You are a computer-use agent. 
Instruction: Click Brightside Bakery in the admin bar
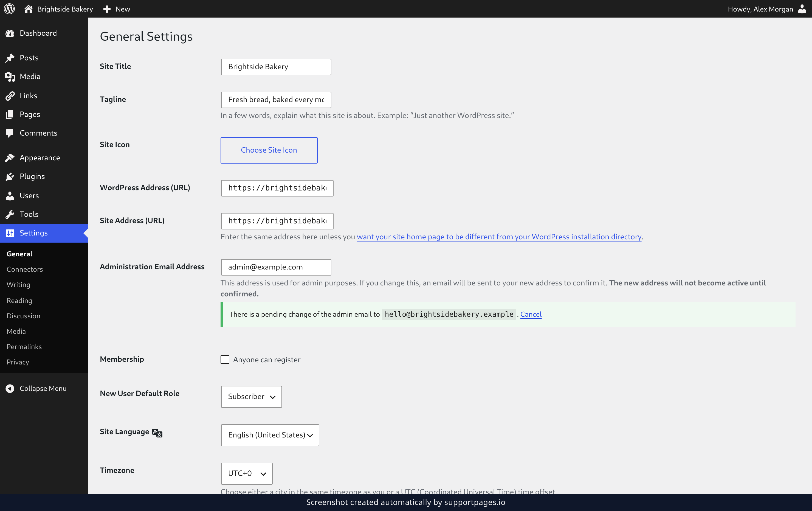click(x=65, y=9)
